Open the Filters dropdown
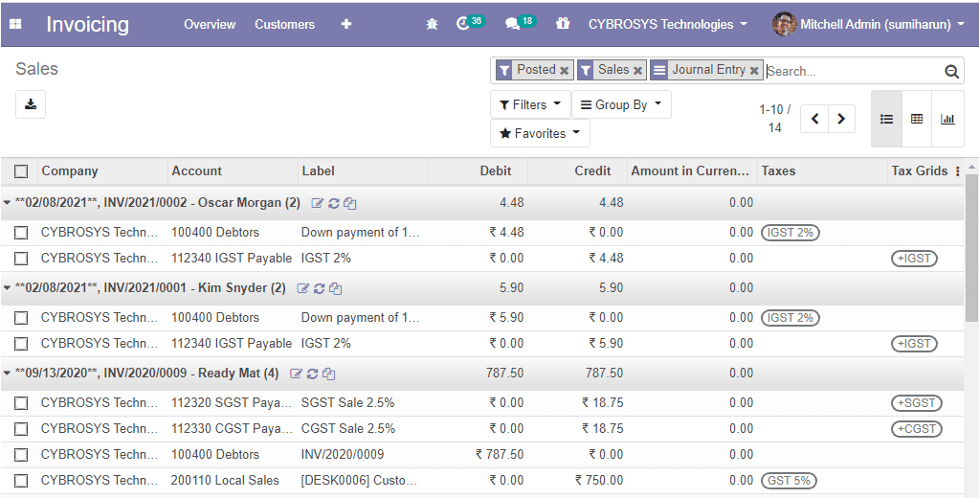Image resolution: width=980 pixels, height=499 pixels. [530, 104]
